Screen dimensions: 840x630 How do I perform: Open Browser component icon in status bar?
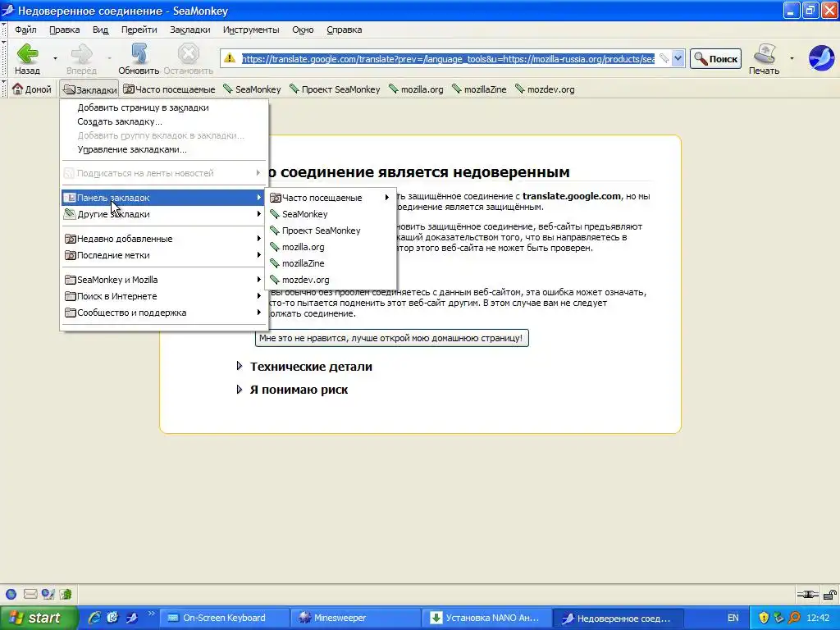[x=11, y=594]
